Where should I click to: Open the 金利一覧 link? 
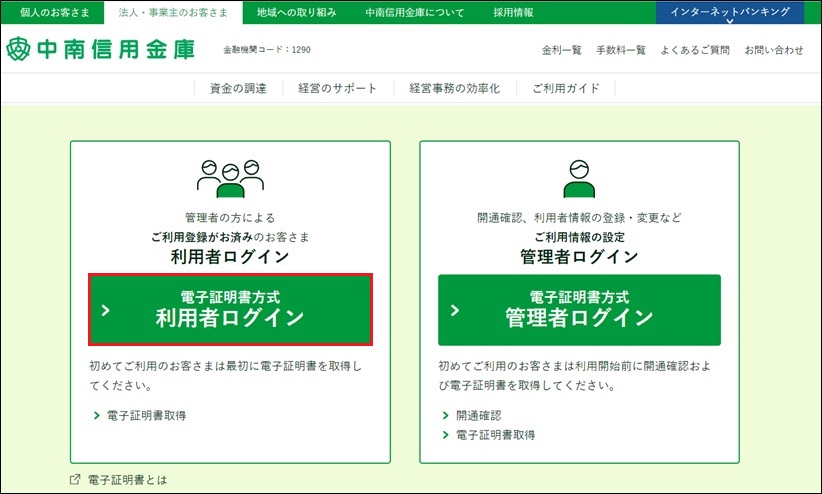point(561,50)
